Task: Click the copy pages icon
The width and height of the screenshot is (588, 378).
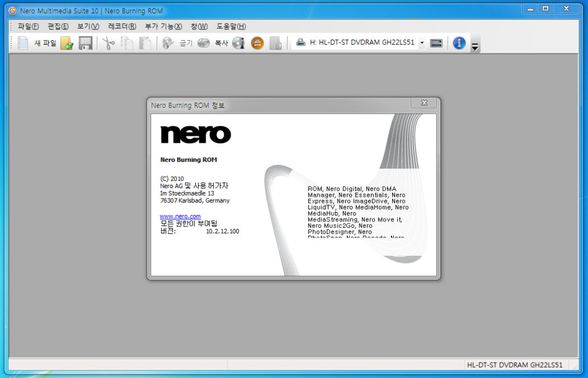Action: tap(127, 43)
